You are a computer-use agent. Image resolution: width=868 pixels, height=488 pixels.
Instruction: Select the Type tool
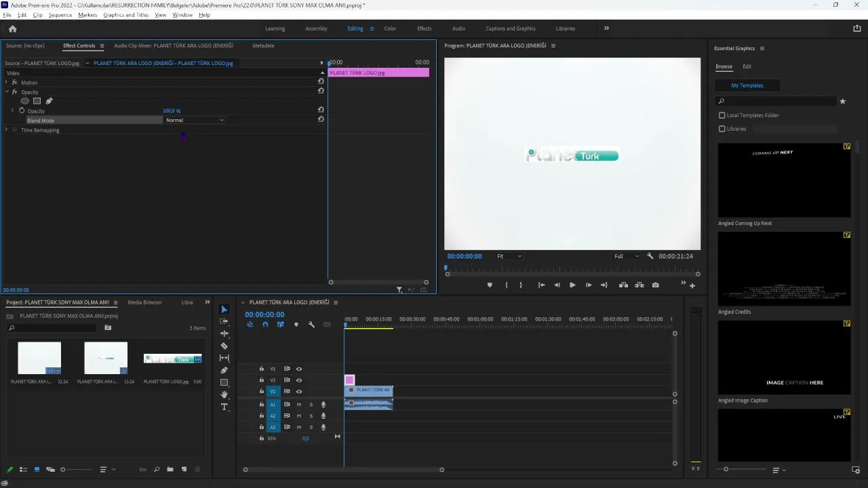224,407
